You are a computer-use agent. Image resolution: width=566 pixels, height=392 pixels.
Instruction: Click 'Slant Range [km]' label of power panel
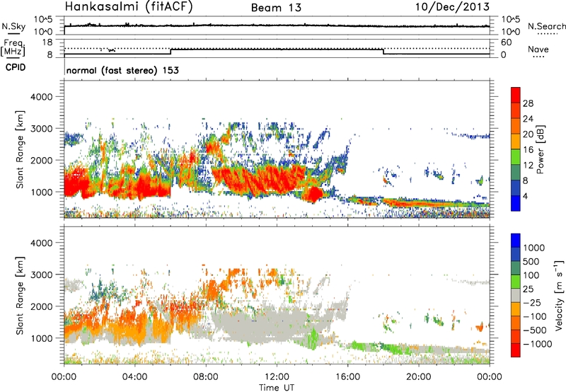click(x=21, y=149)
